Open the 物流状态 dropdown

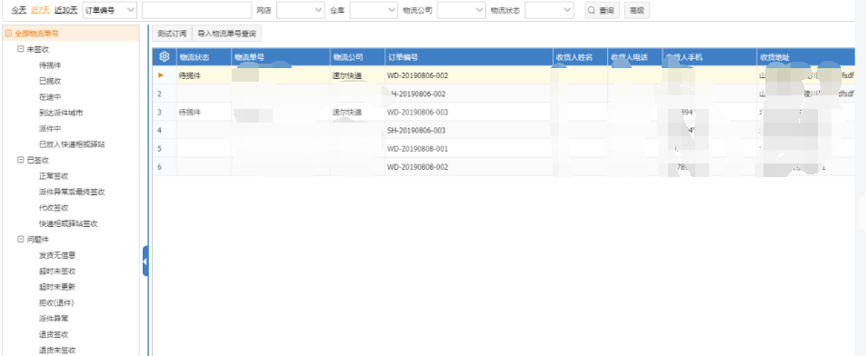(x=549, y=10)
